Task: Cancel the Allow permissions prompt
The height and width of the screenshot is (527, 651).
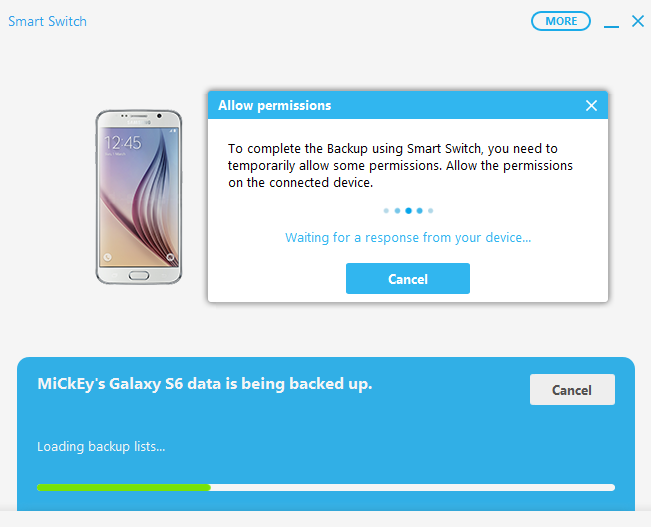Action: 408,279
